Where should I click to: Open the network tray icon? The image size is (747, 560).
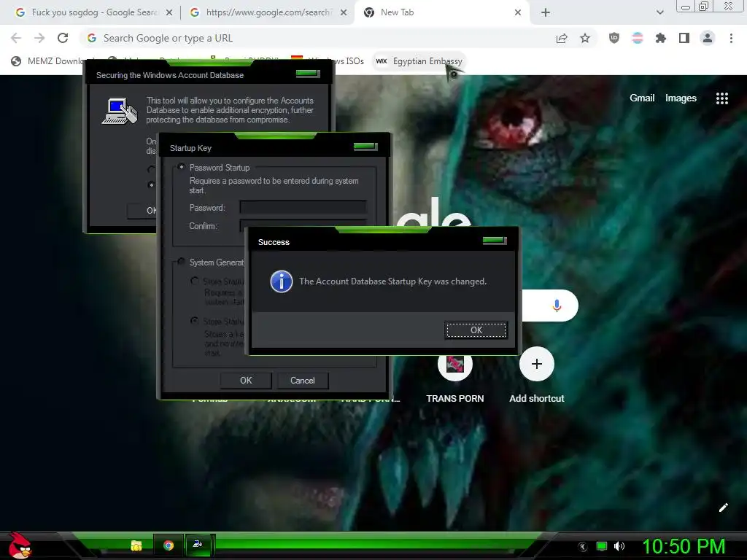pos(602,546)
